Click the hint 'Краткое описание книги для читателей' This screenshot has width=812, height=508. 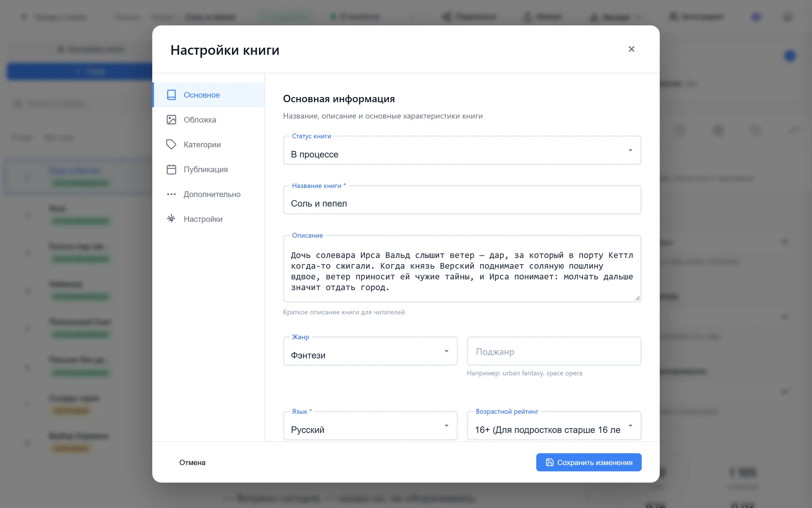pos(344,312)
